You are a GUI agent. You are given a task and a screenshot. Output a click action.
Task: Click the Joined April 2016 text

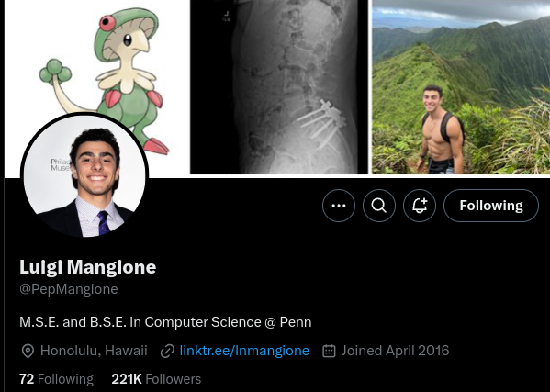click(x=395, y=351)
